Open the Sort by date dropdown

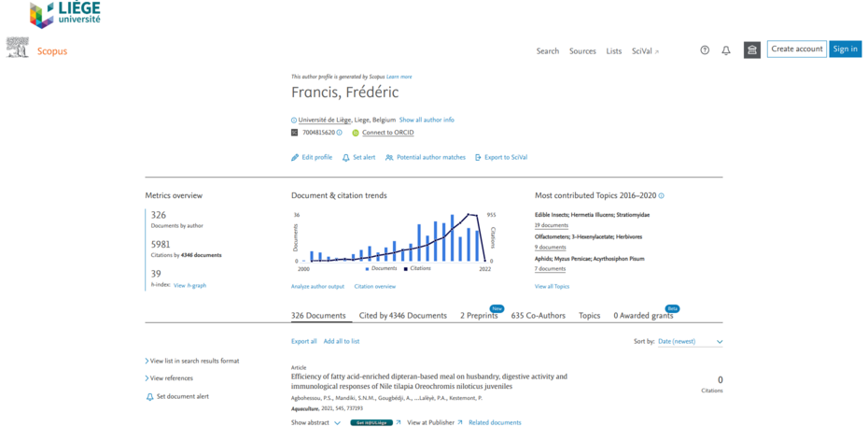[690, 342]
